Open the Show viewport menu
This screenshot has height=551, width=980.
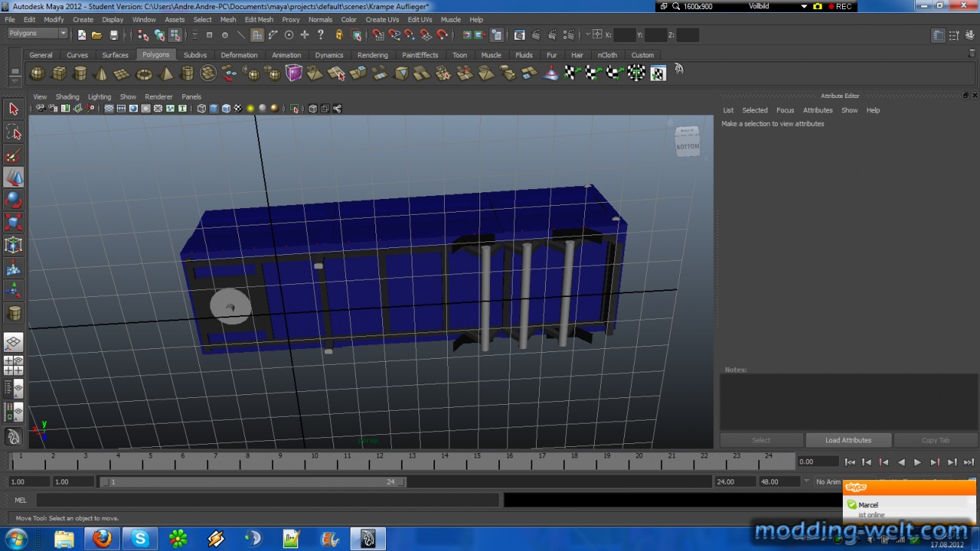128,96
